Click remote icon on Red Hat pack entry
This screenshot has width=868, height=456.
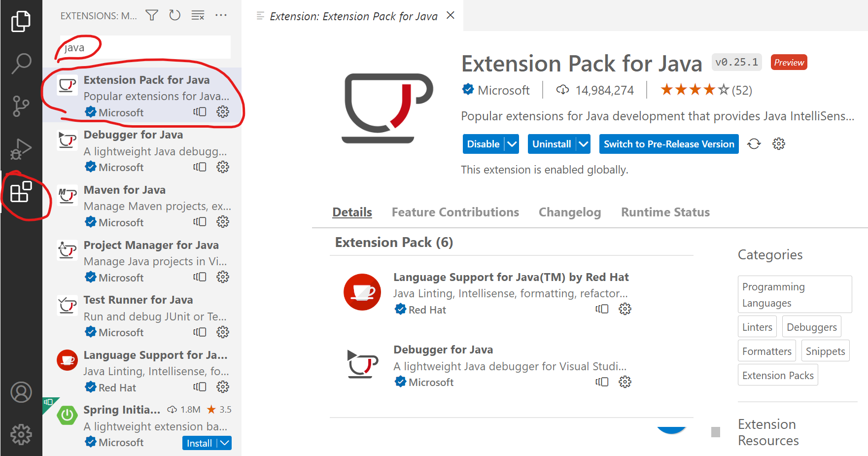tap(602, 309)
